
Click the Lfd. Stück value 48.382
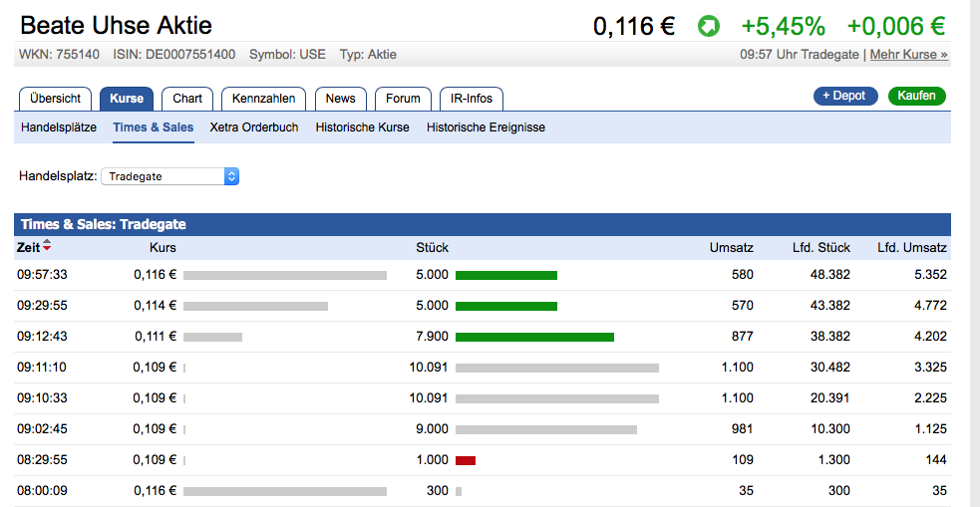(x=830, y=275)
